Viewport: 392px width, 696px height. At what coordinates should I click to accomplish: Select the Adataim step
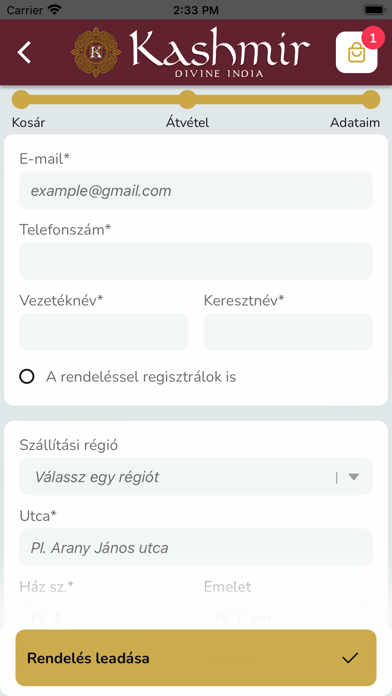(355, 123)
